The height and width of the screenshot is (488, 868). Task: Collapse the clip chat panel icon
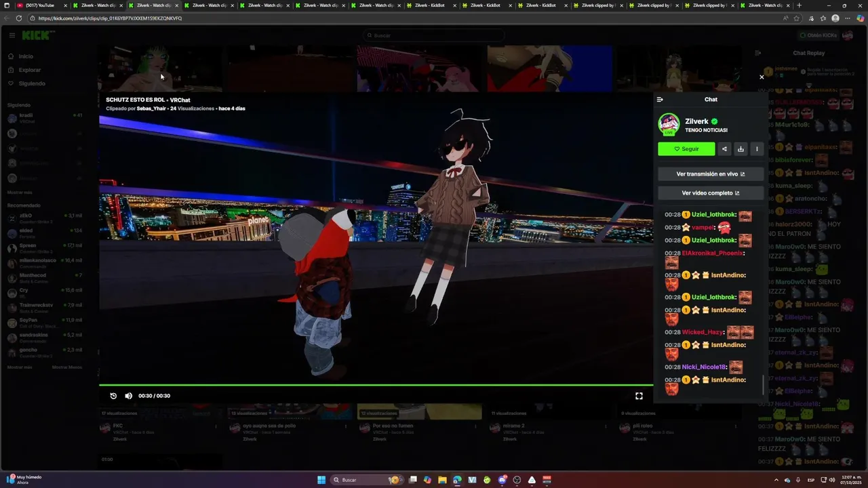coord(660,100)
